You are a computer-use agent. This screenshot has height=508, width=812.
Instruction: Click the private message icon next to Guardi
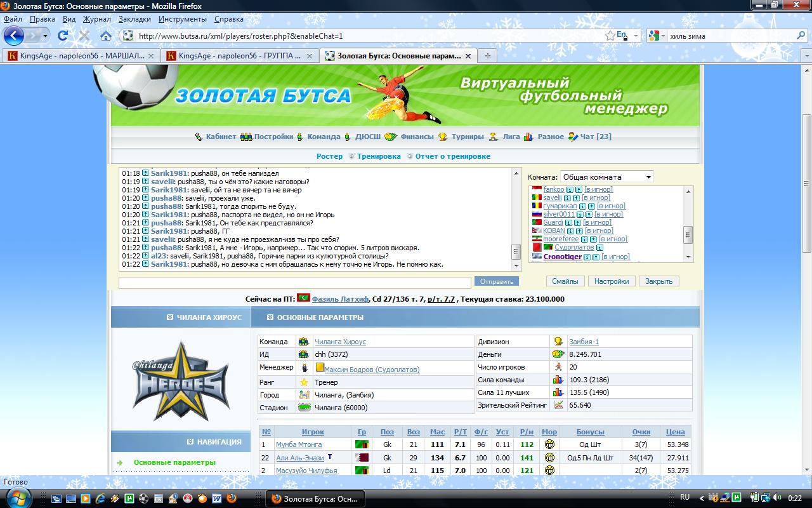click(576, 223)
